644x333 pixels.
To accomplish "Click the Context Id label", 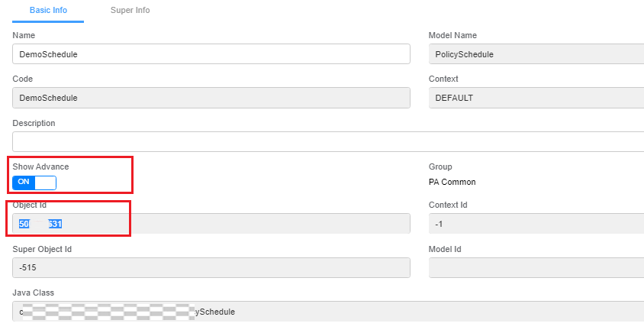I will [448, 205].
